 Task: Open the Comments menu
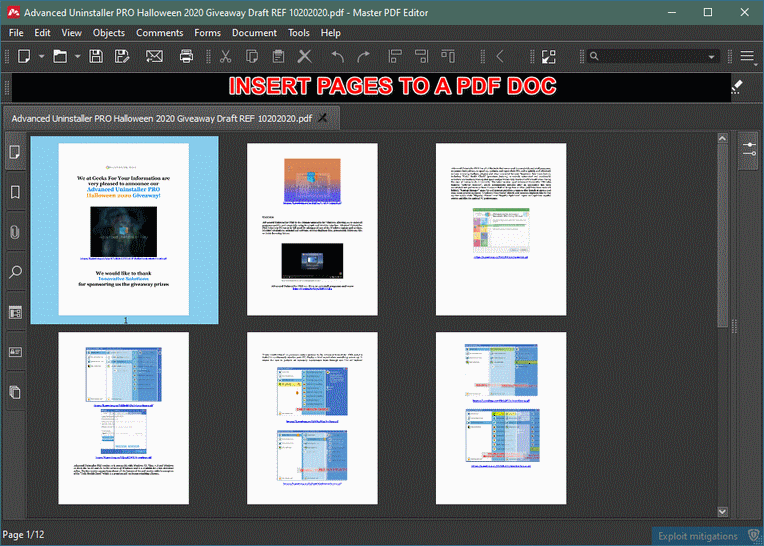click(159, 33)
